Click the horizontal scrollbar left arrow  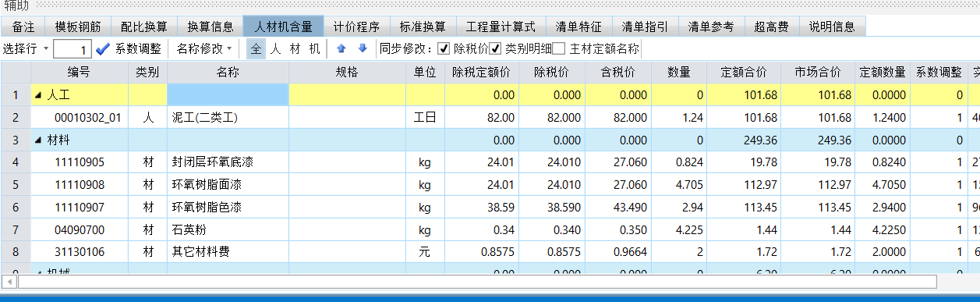tap(9, 281)
